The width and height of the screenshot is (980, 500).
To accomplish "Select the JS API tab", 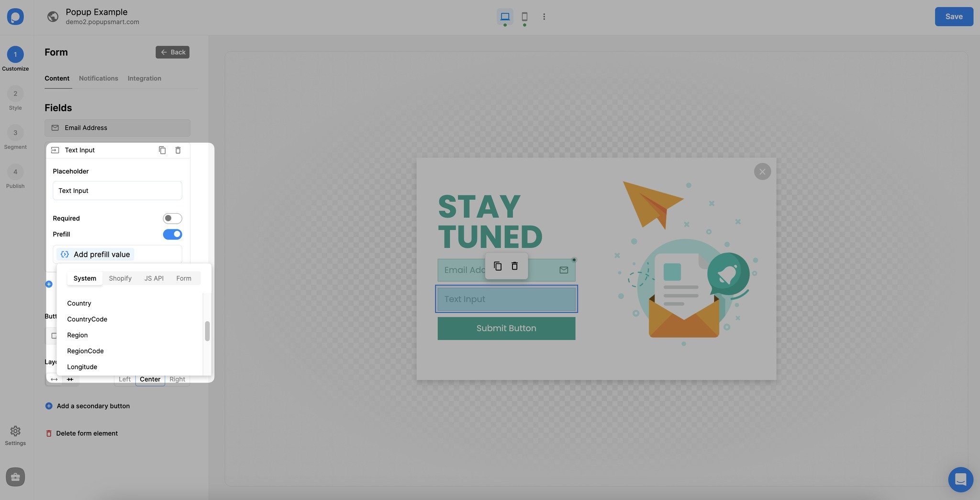I will [x=154, y=278].
